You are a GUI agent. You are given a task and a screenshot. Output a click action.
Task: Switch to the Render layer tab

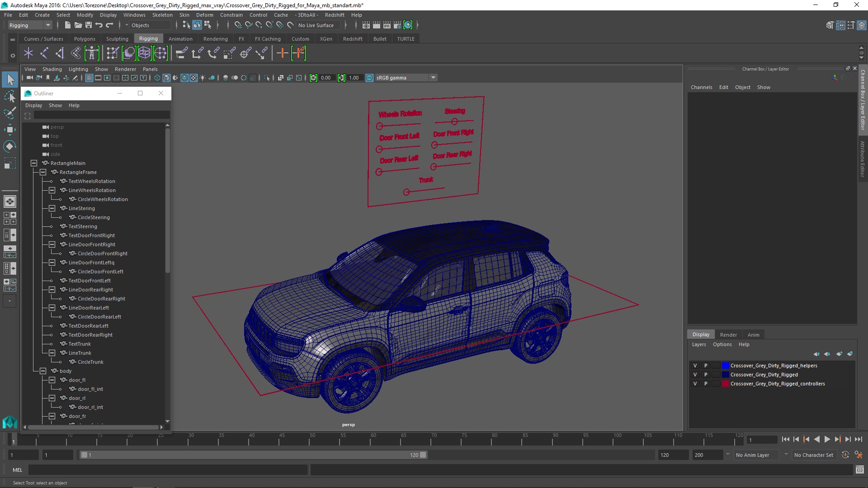728,335
